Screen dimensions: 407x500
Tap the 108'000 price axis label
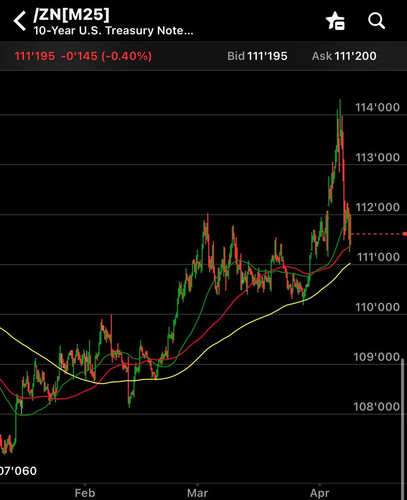pos(377,407)
